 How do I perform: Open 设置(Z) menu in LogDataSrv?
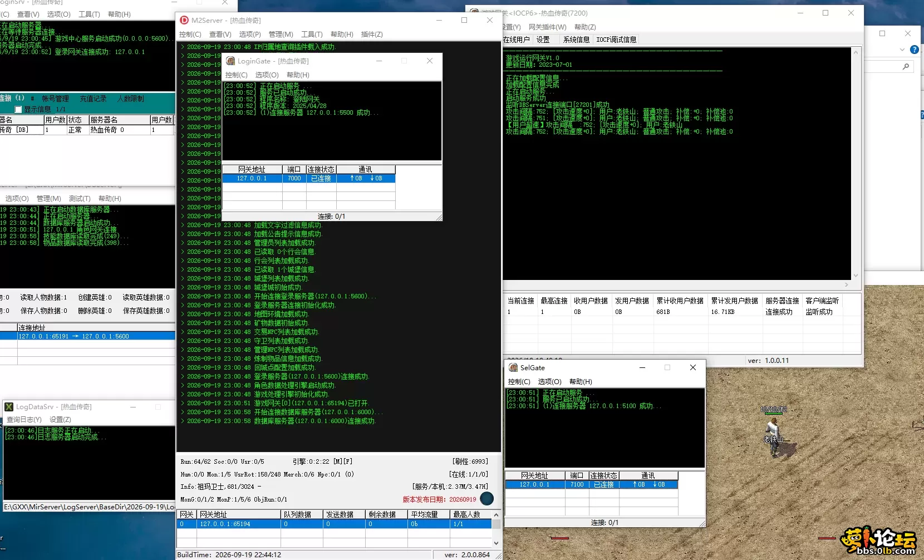pos(60,420)
